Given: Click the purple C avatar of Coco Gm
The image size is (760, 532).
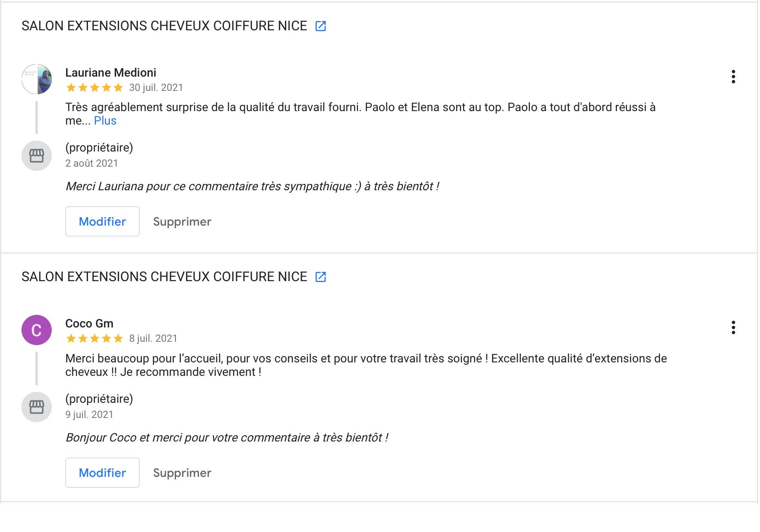Looking at the screenshot, I should tap(37, 330).
